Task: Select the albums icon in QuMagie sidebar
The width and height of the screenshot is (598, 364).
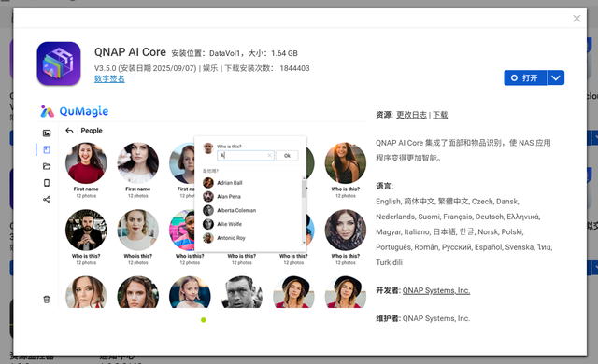Action: 47,149
